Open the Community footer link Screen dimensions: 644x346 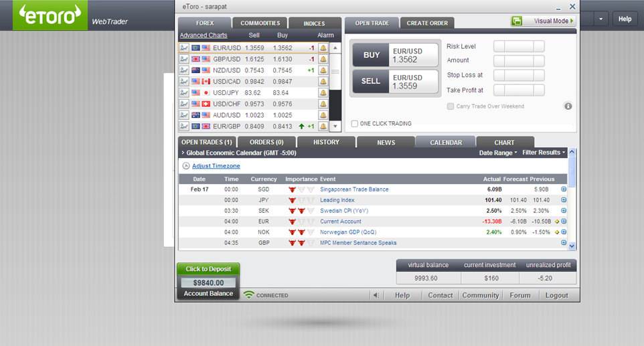pyautogui.click(x=481, y=295)
